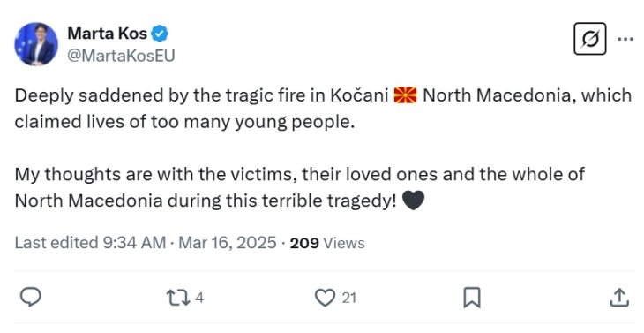The width and height of the screenshot is (644, 333).
Task: Click the like count 21
Action: point(348,298)
